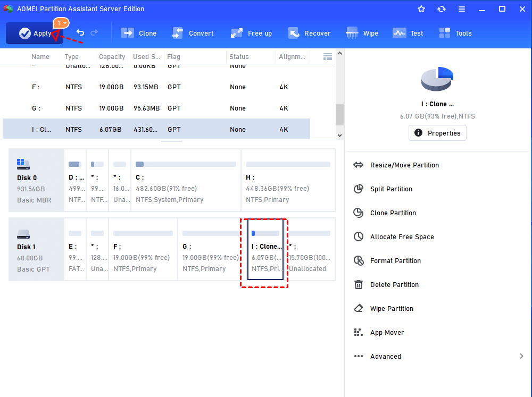Open the Convert menu
Image resolution: width=532 pixels, height=397 pixels.
(193, 33)
